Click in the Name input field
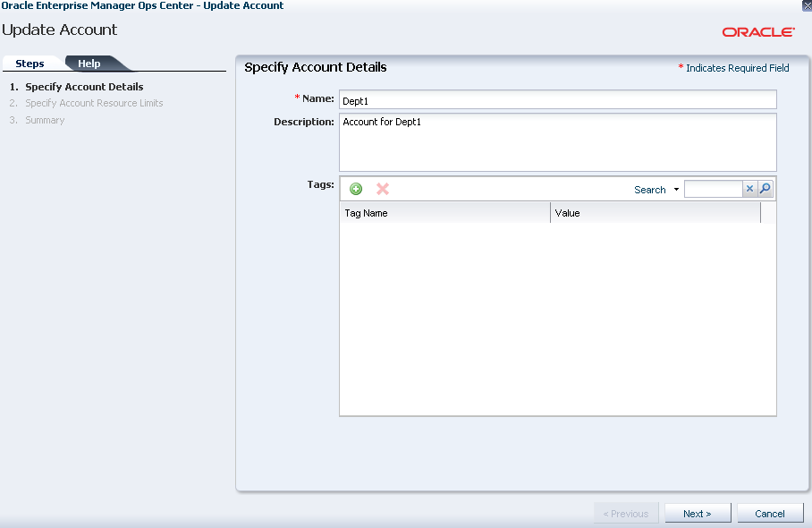Screen dimensions: 812x528 pos(558,100)
